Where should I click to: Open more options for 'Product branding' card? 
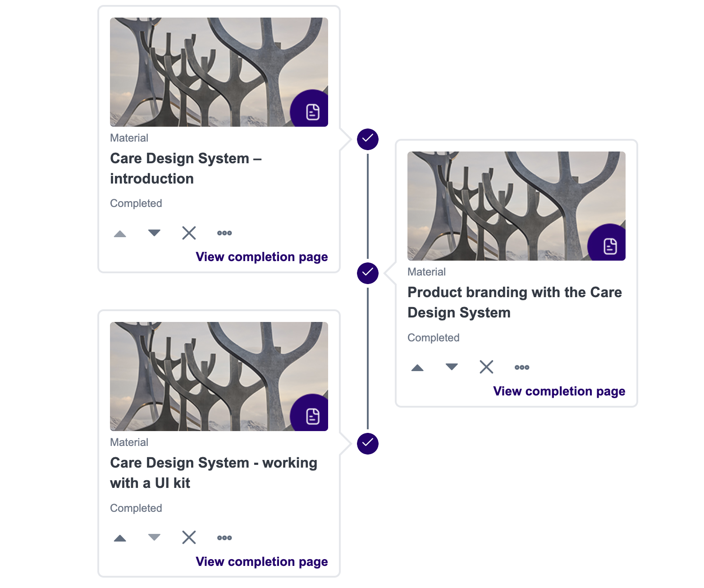tap(522, 367)
